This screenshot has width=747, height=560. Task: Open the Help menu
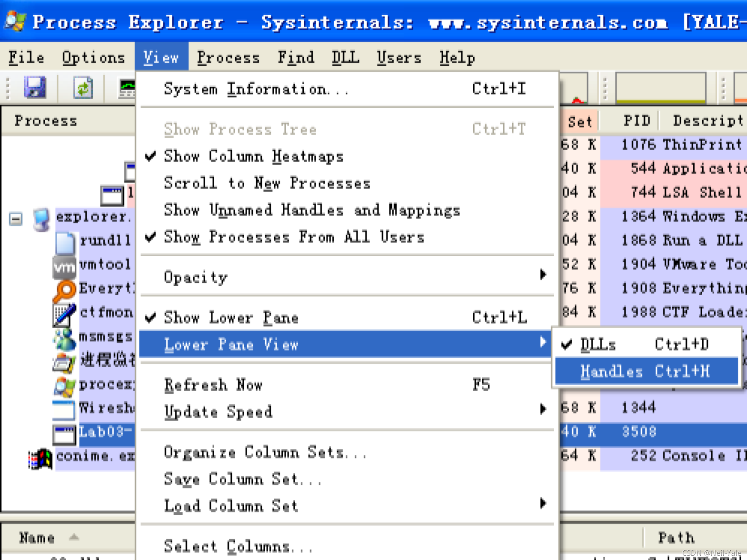tap(457, 58)
